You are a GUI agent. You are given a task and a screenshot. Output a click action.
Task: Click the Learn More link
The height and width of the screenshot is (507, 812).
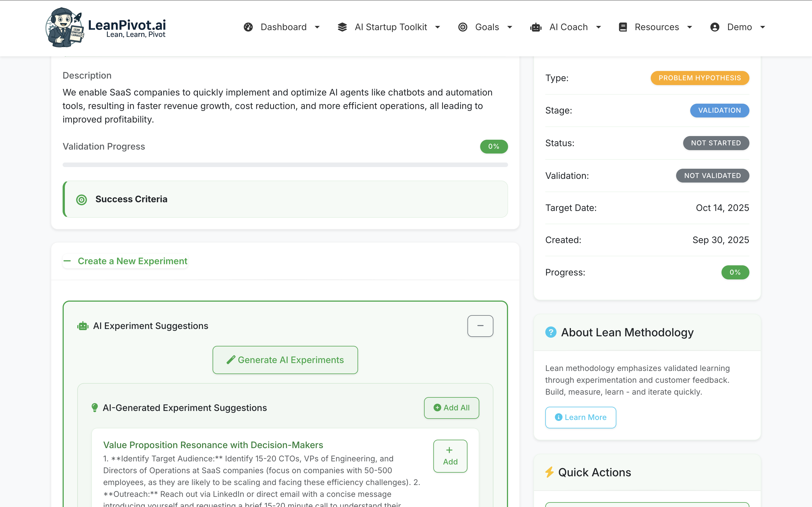pyautogui.click(x=581, y=417)
